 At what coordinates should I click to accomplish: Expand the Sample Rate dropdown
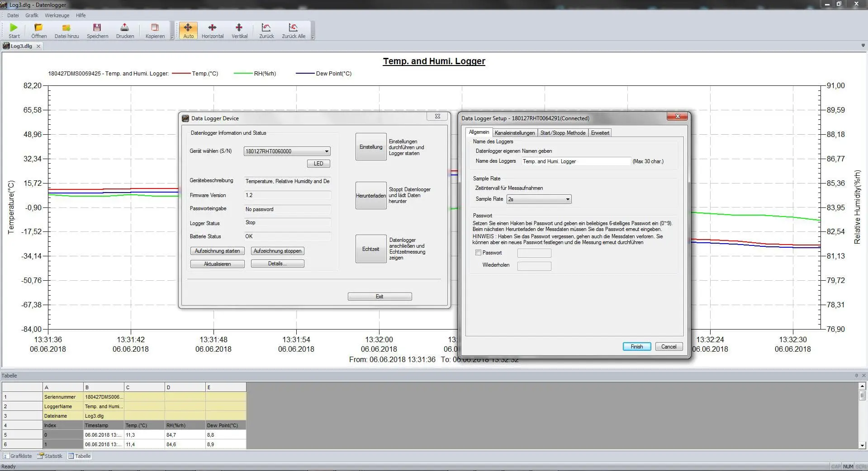pyautogui.click(x=568, y=199)
